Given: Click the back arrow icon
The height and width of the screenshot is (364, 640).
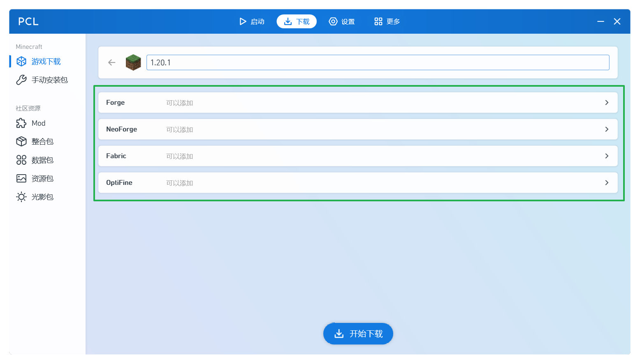Looking at the screenshot, I should coord(112,62).
